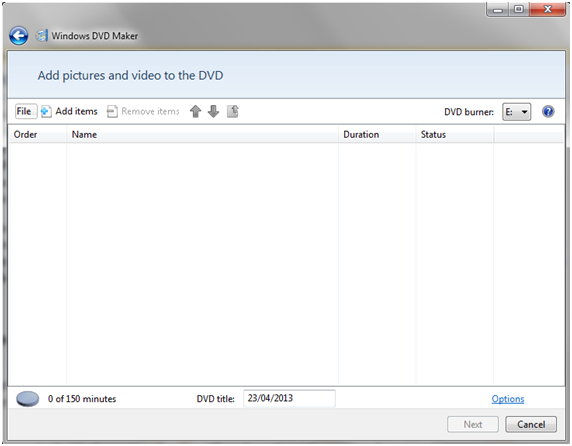Screen dimensions: 572x446
Task: Click the Remove items label
Action: coord(150,111)
